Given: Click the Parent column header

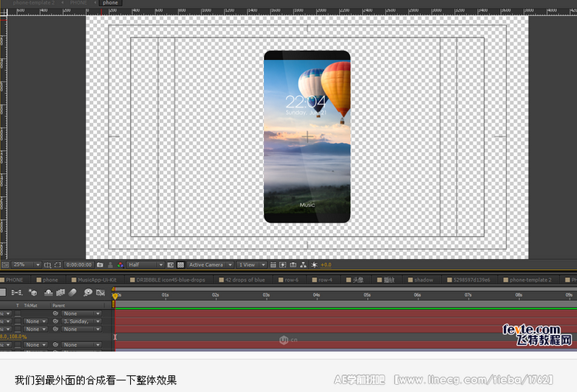Looking at the screenshot, I should 58,306.
